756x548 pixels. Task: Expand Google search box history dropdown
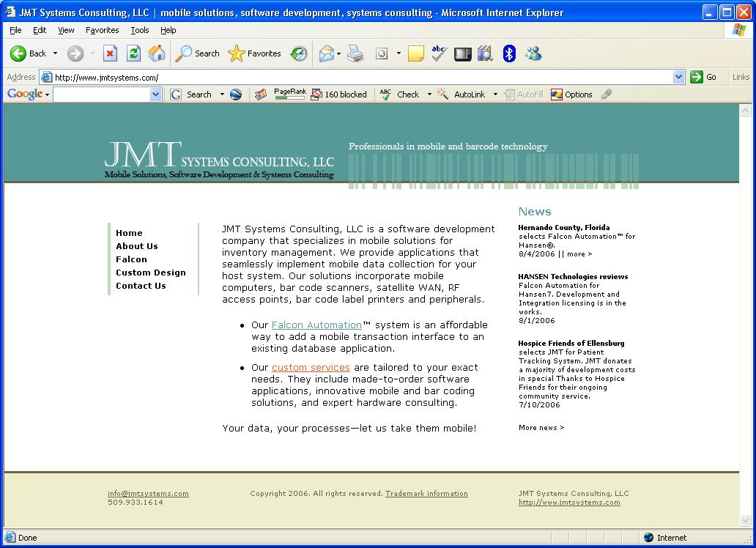(155, 95)
